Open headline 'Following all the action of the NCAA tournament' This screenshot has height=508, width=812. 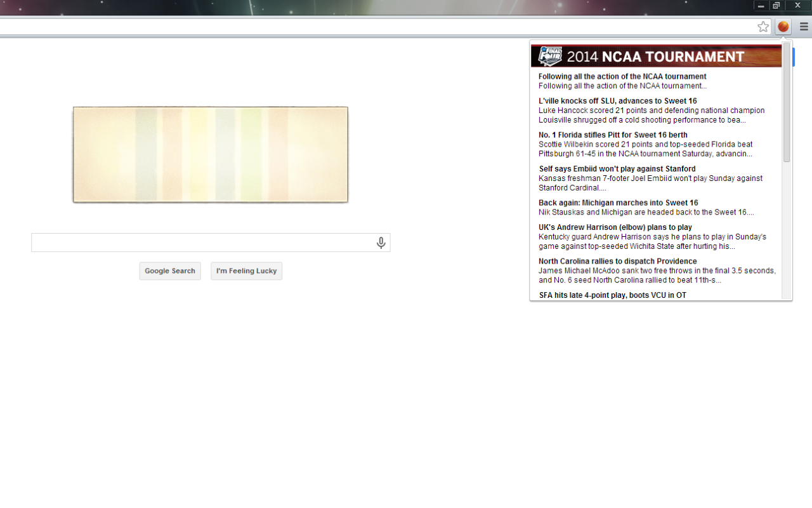tap(622, 77)
